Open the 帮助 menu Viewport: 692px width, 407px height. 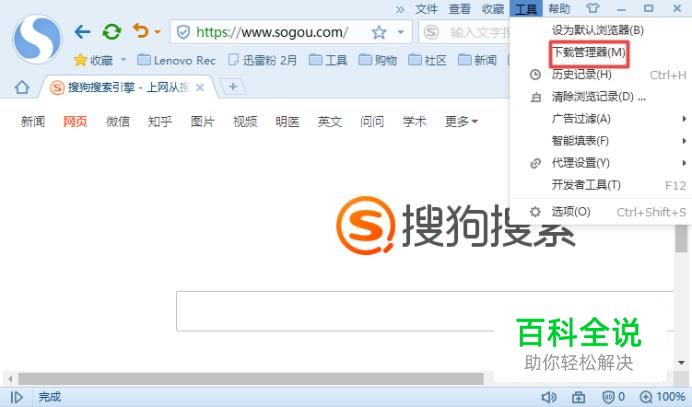point(559,9)
